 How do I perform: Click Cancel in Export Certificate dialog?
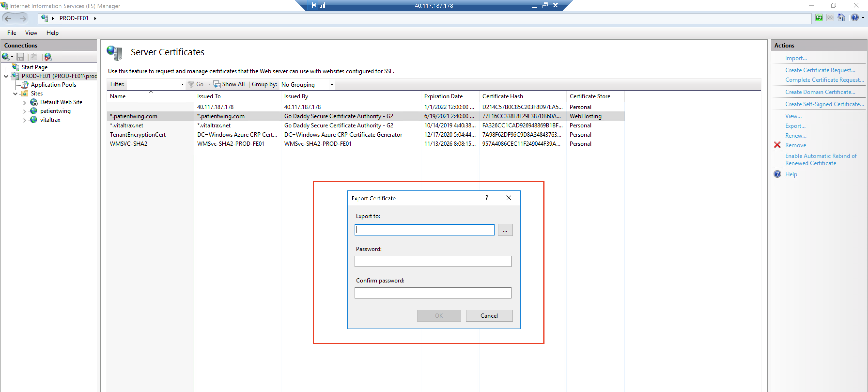pyautogui.click(x=489, y=315)
